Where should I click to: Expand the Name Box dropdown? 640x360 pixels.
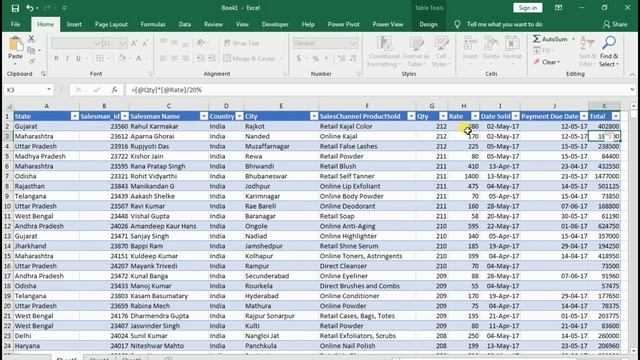(49, 90)
